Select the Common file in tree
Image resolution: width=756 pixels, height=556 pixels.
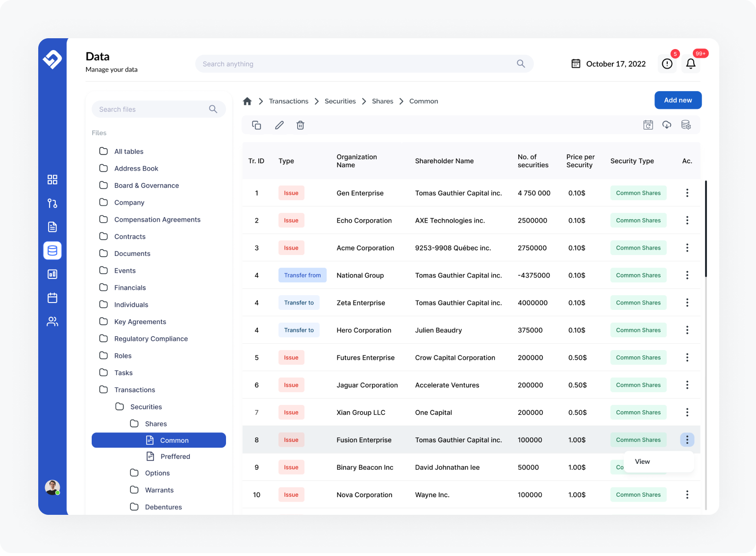(x=159, y=440)
